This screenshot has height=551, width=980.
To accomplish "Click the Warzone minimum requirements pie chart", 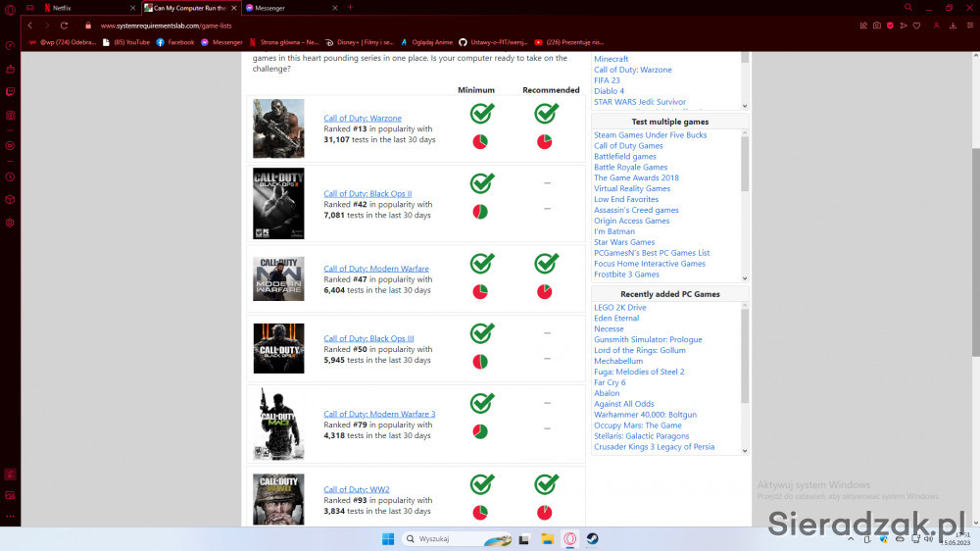I will click(x=480, y=142).
